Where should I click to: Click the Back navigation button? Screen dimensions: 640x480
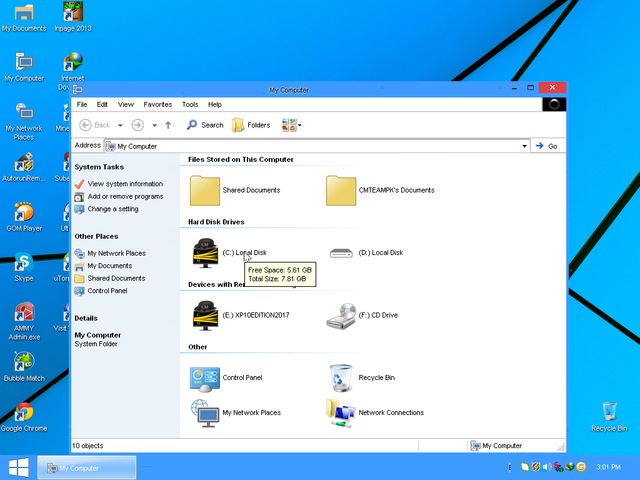pyautogui.click(x=95, y=125)
